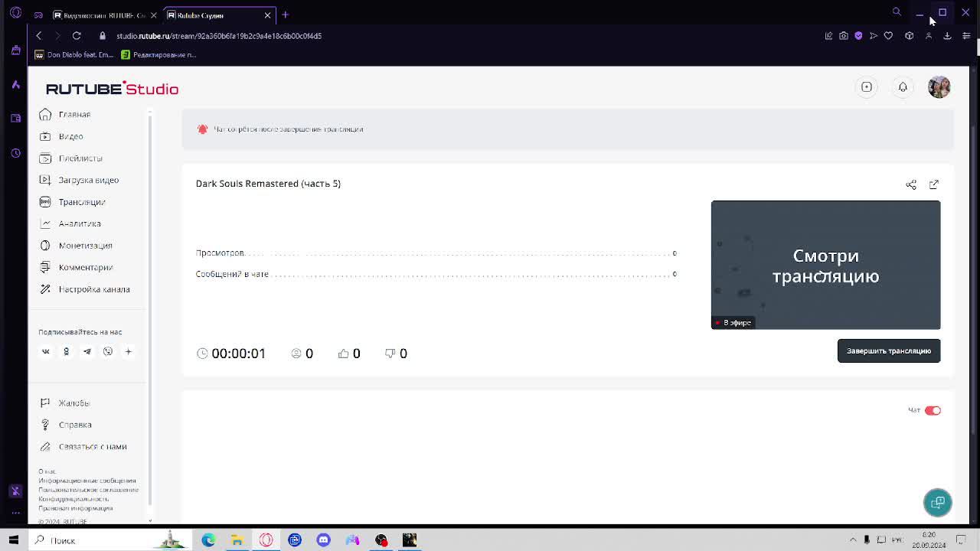Click the stream title Dark Souls Remastered
Screen dimensions: 980x551
coord(268,184)
